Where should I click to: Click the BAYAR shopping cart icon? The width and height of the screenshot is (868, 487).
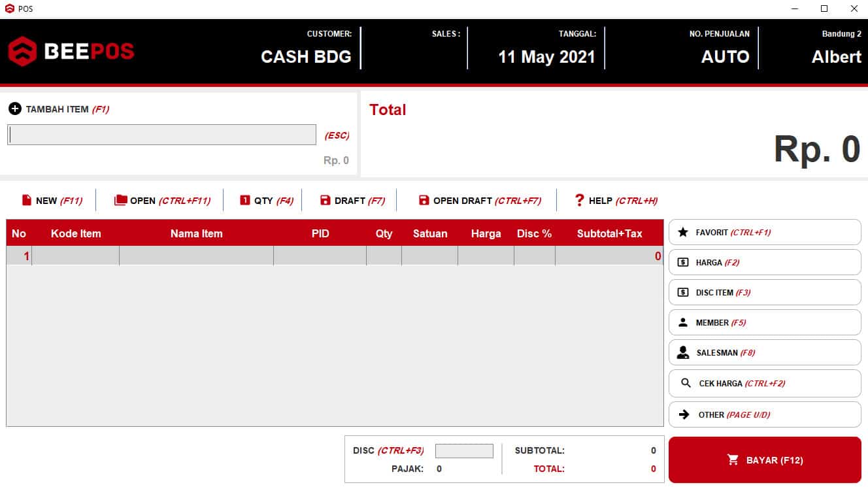click(x=733, y=460)
